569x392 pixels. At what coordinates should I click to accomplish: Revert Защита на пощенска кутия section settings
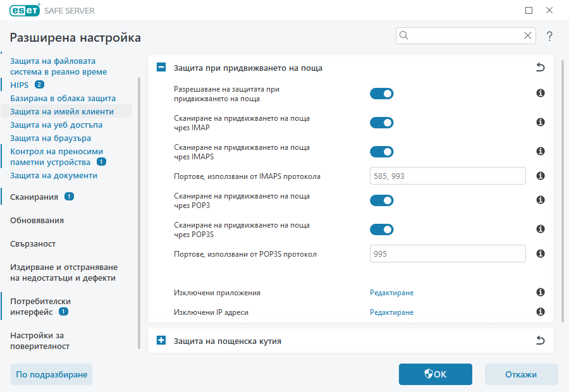point(541,341)
